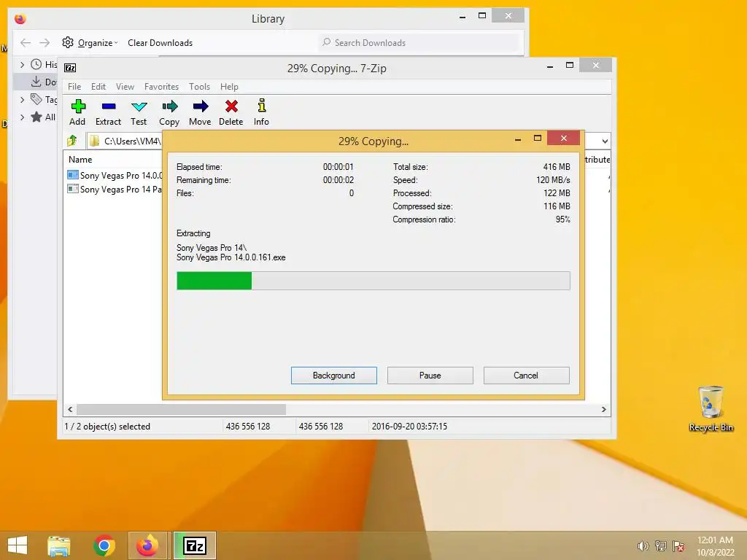Open the Organize gear in Library

68,42
